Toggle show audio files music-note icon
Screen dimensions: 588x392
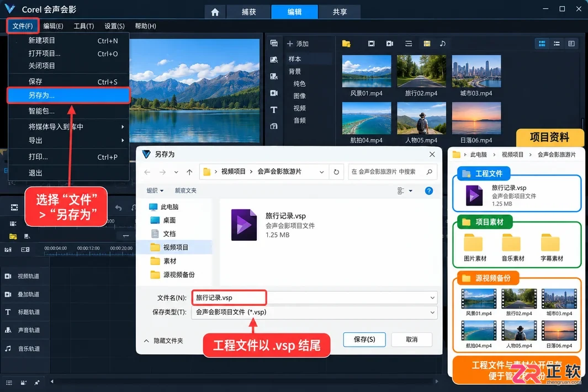tap(442, 44)
